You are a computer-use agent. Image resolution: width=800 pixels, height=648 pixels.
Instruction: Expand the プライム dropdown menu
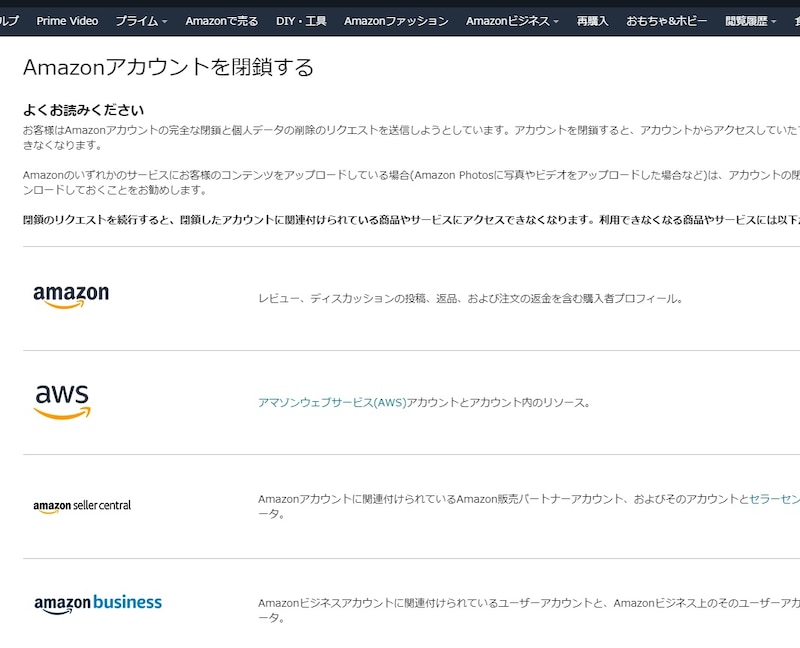141,21
